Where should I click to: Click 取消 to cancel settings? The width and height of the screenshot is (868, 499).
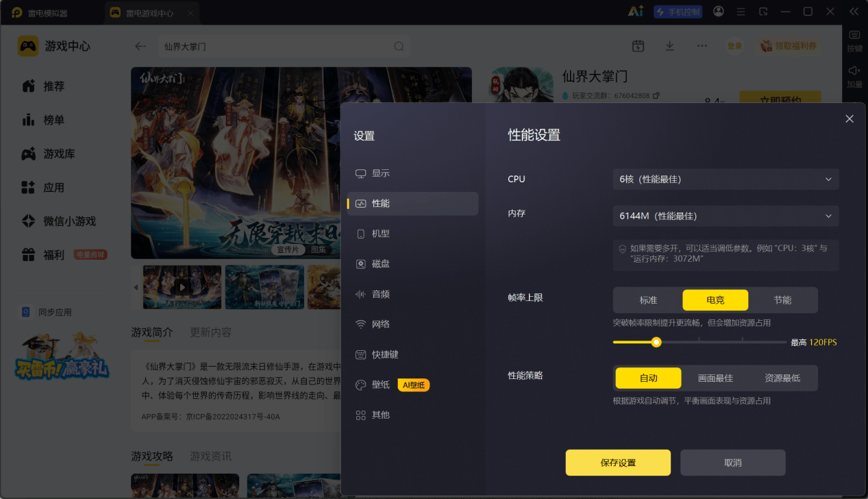pyautogui.click(x=733, y=463)
